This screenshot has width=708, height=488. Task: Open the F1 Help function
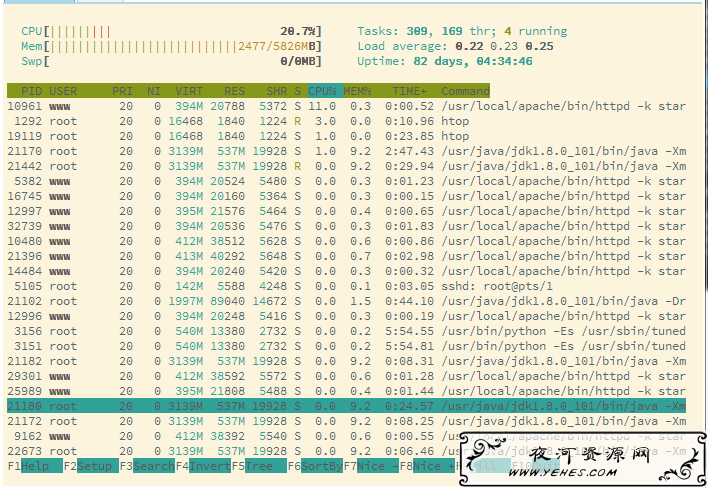point(35,466)
